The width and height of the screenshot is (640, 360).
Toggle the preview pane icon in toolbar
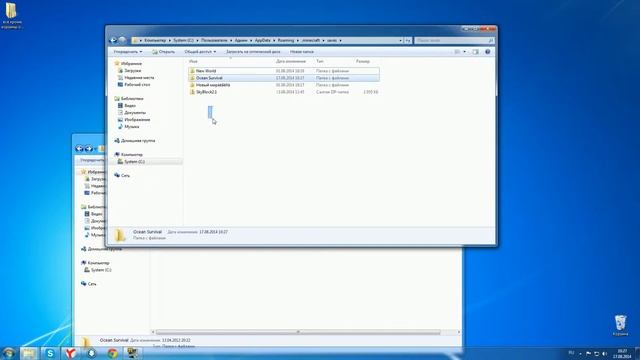(476, 52)
